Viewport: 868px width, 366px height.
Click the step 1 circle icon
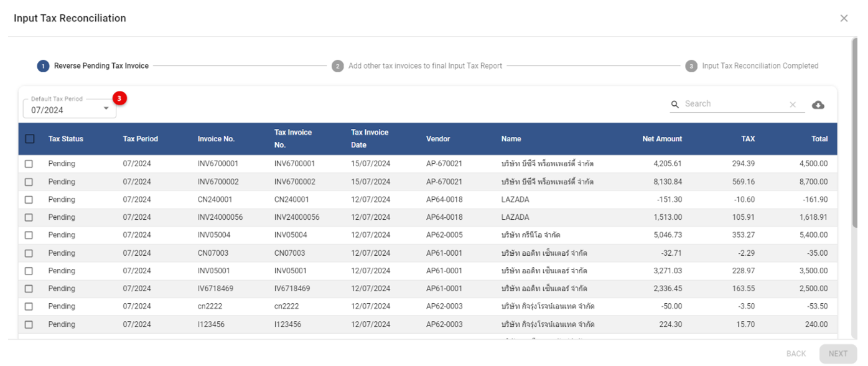[43, 66]
